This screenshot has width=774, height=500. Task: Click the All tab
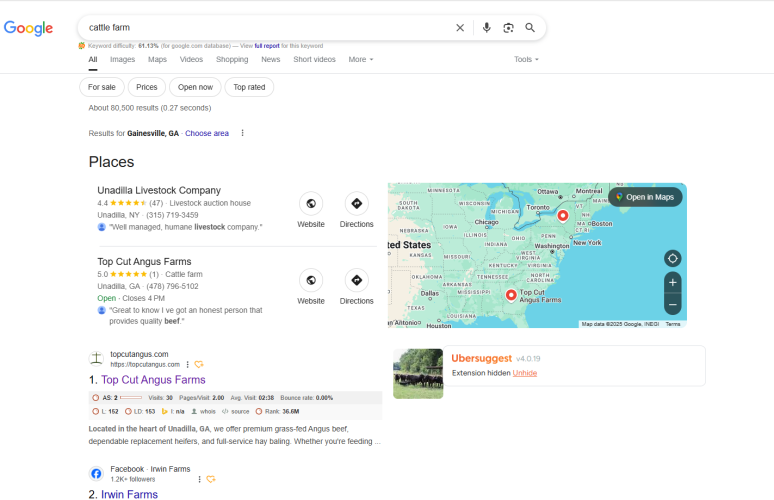(93, 59)
